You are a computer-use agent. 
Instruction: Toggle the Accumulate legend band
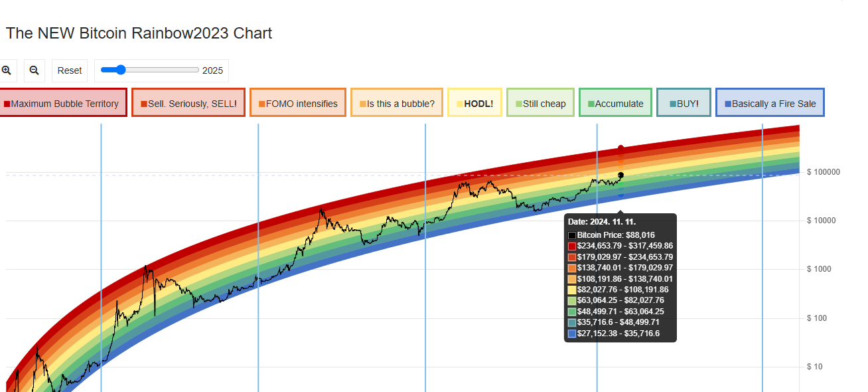tap(615, 104)
